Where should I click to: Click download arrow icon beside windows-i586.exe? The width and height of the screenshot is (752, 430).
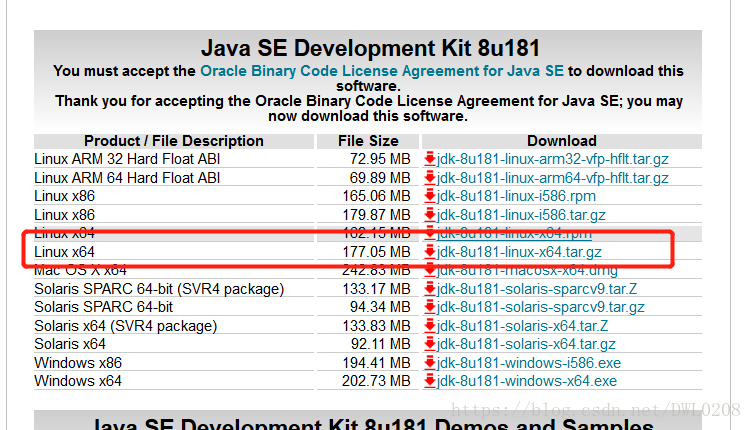430,362
